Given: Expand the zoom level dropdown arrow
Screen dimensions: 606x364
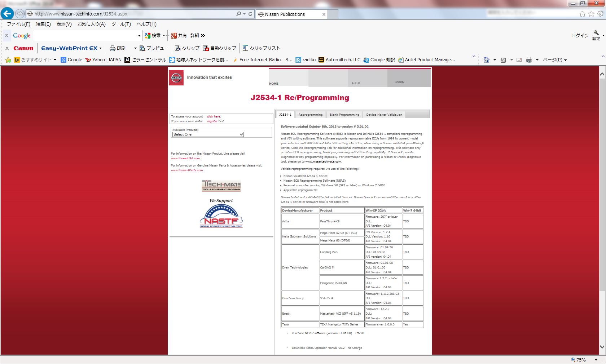Looking at the screenshot, I should click(x=596, y=360).
